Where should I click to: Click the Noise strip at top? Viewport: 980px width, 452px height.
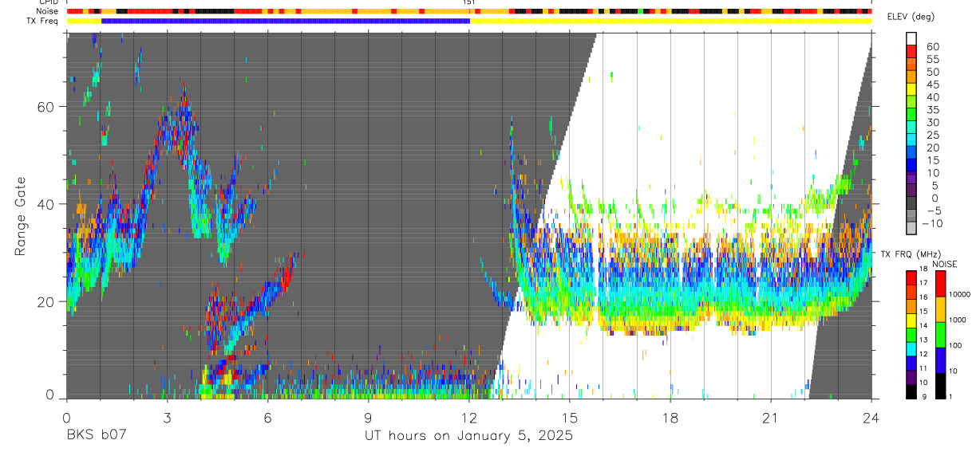(x=469, y=12)
